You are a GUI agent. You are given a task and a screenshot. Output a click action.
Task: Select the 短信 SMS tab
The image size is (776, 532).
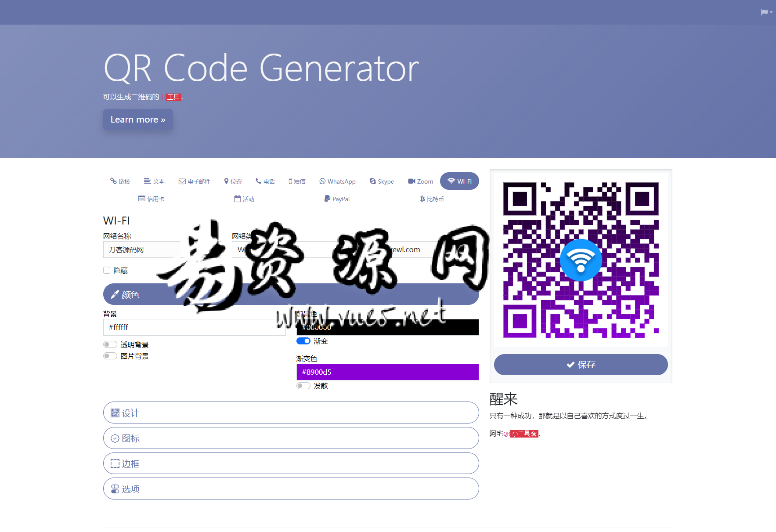point(297,181)
